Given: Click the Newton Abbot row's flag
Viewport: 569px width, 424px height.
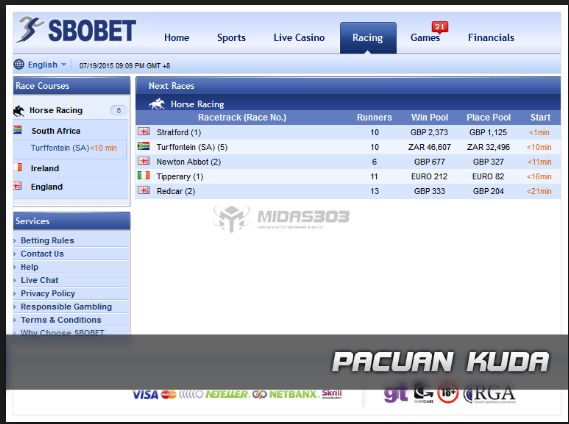Looking at the screenshot, I should 144,161.
